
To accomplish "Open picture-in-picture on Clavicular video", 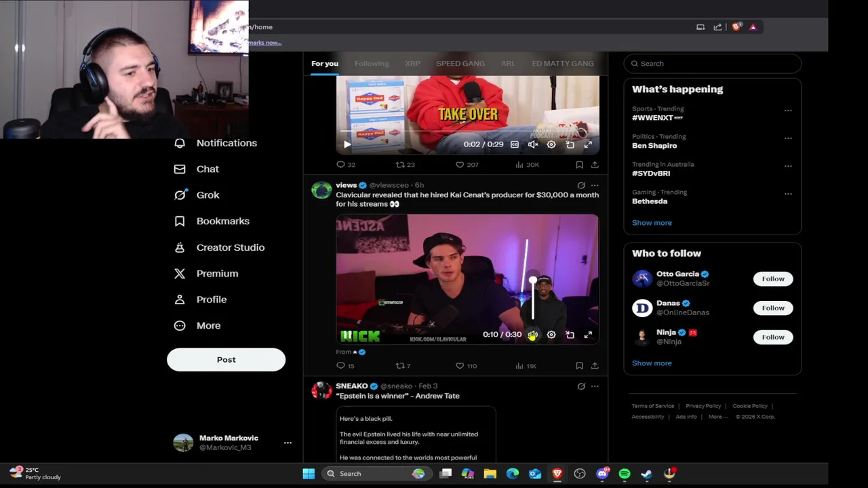I will tap(570, 335).
